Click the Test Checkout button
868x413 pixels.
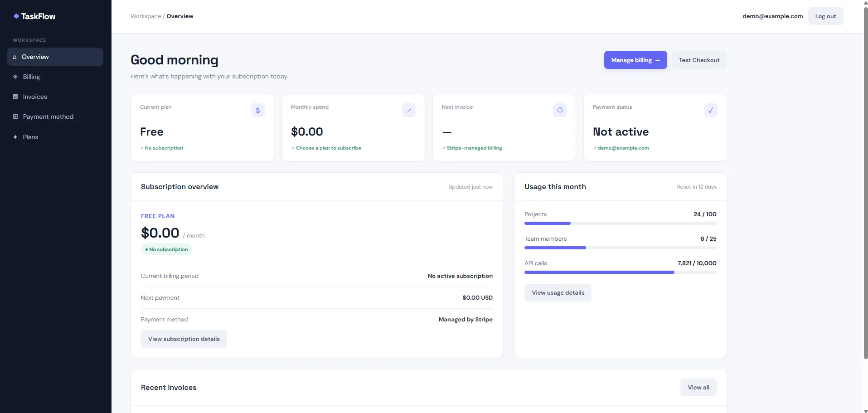click(699, 60)
